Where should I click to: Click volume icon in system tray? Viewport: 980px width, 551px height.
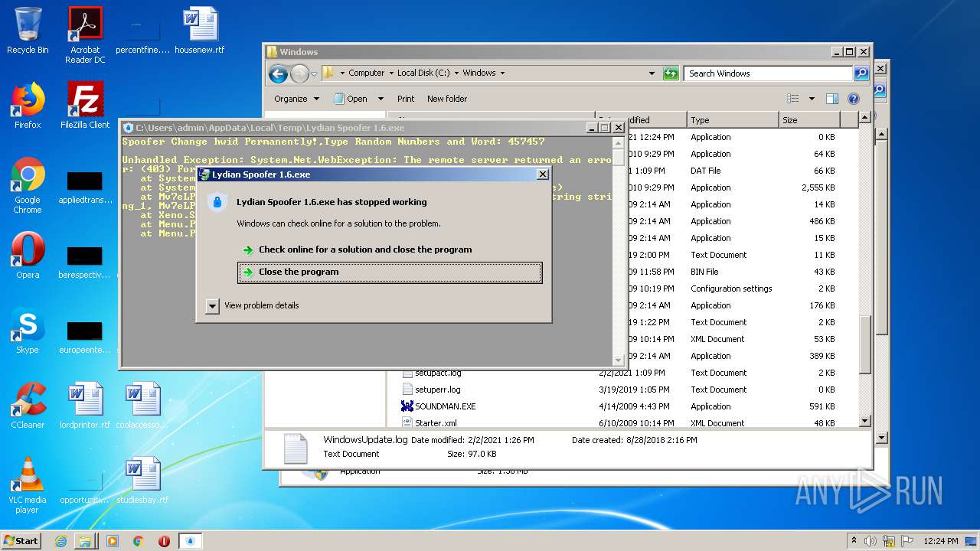[x=871, y=541]
